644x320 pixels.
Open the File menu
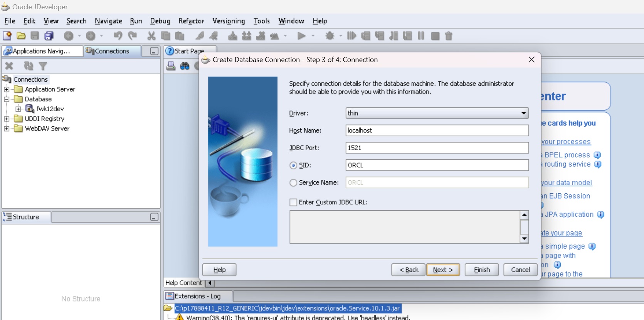(x=10, y=21)
